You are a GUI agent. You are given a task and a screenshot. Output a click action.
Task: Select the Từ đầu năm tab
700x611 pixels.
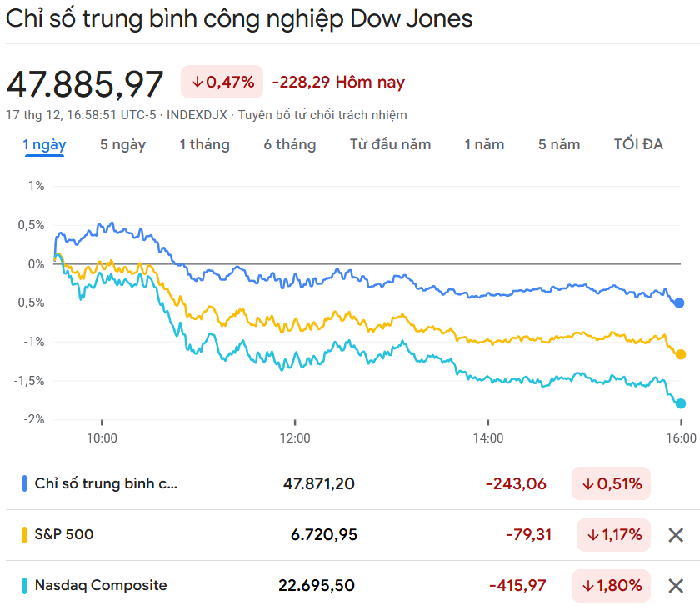click(x=390, y=144)
